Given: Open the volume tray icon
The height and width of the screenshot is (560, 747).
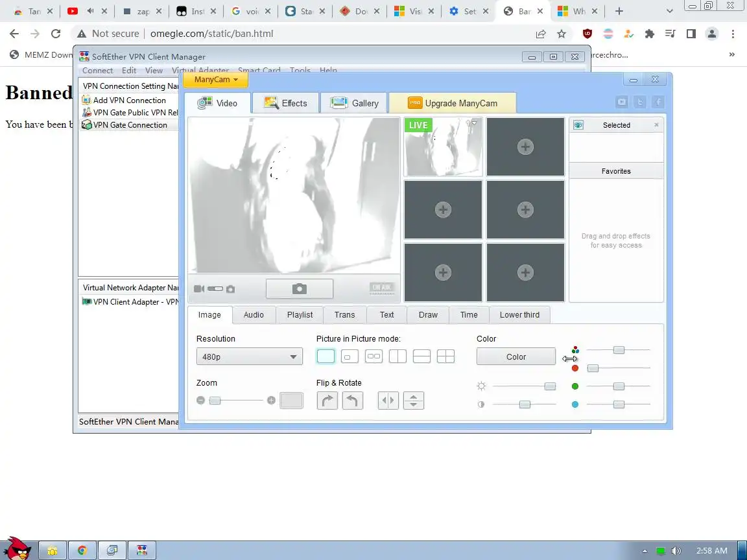Looking at the screenshot, I should [x=676, y=551].
